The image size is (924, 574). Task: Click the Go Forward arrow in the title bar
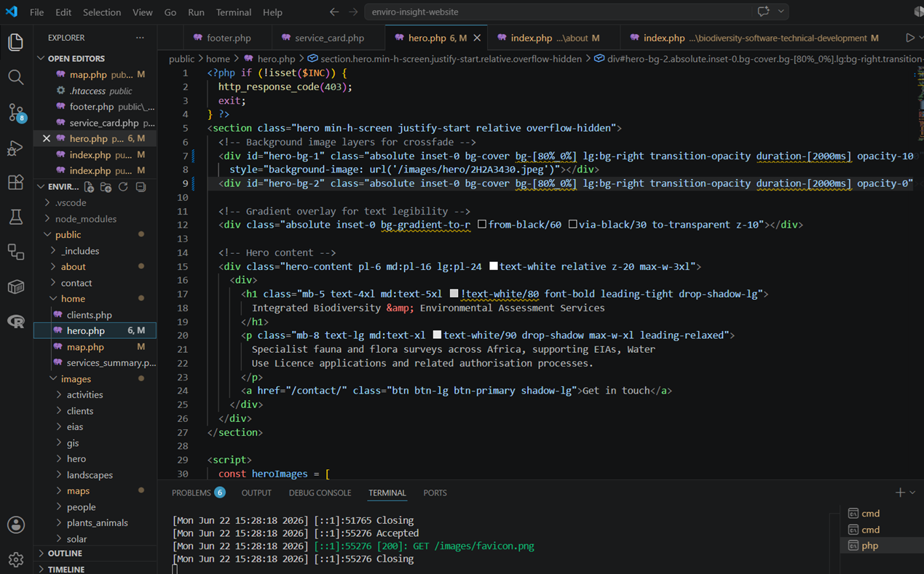tap(353, 12)
